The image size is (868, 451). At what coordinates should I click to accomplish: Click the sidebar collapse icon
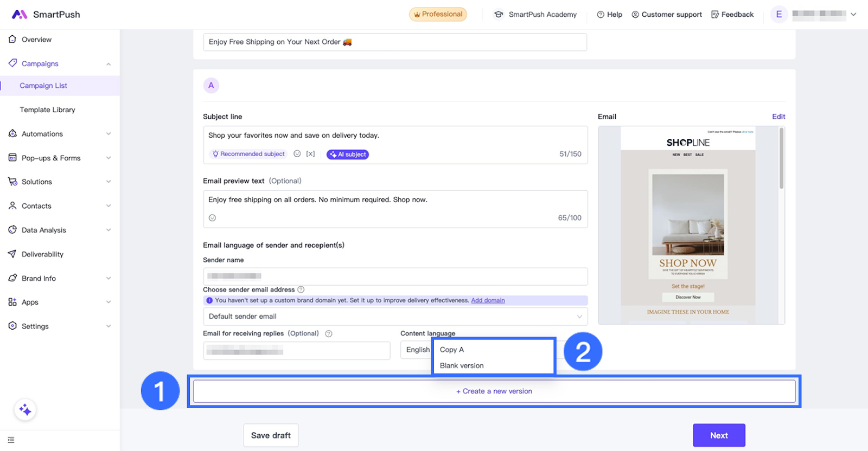click(11, 440)
